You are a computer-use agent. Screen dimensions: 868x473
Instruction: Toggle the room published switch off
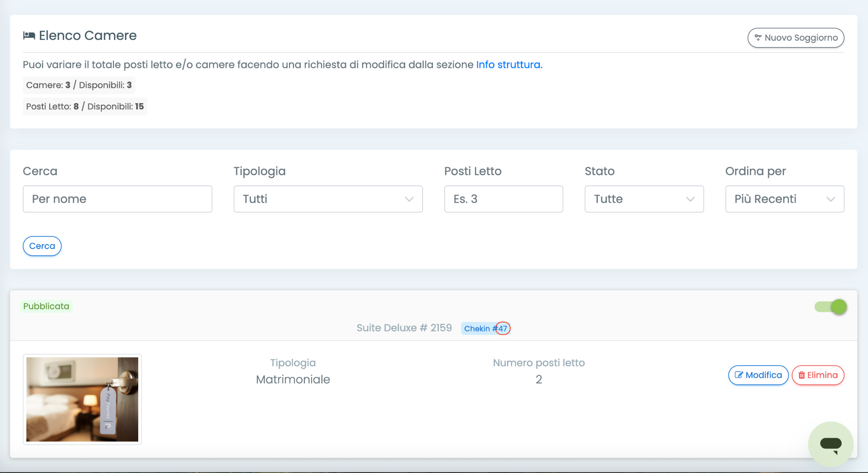click(x=830, y=307)
